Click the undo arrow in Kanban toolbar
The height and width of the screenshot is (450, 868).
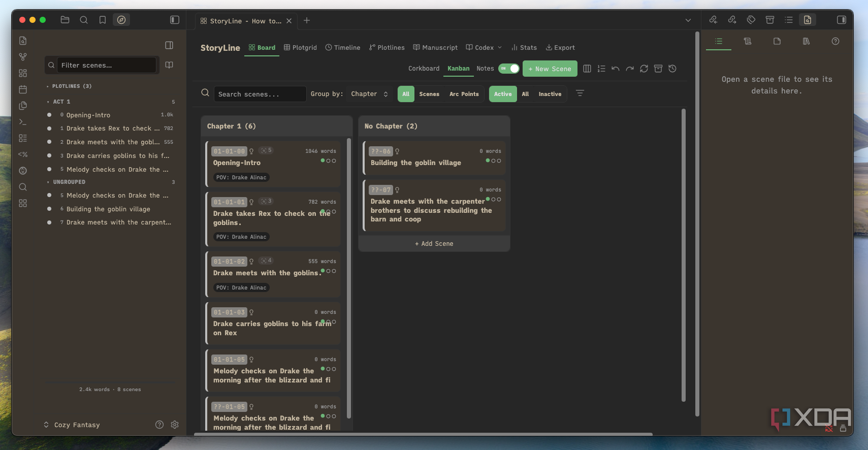point(616,69)
